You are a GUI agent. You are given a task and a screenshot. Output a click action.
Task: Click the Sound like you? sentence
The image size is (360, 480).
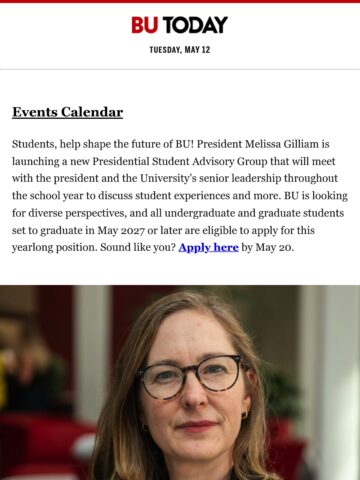tap(138, 247)
